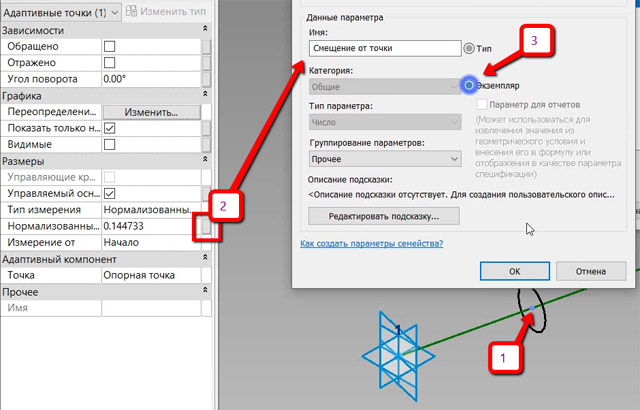Confirm the dialog with OK
This screenshot has width=640, height=410.
click(513, 271)
